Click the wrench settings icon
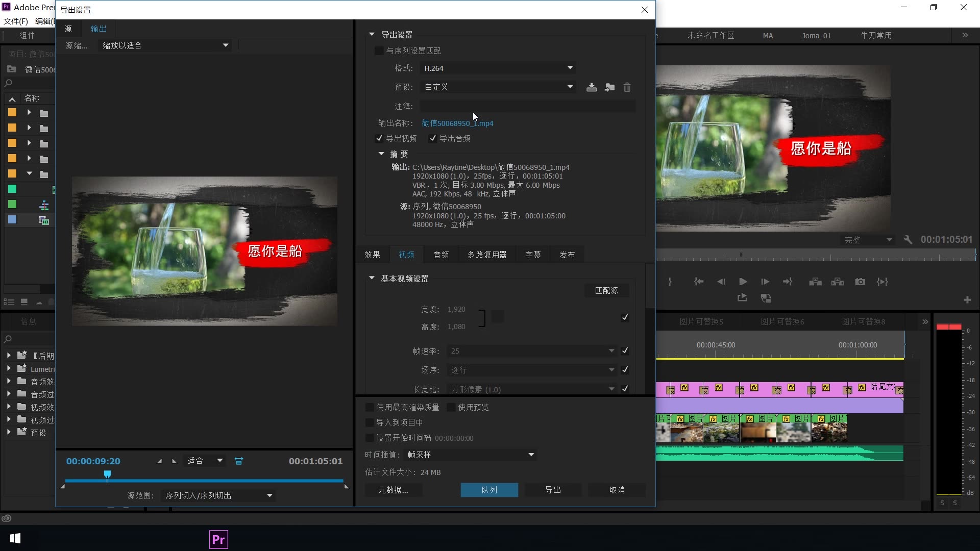 click(908, 239)
